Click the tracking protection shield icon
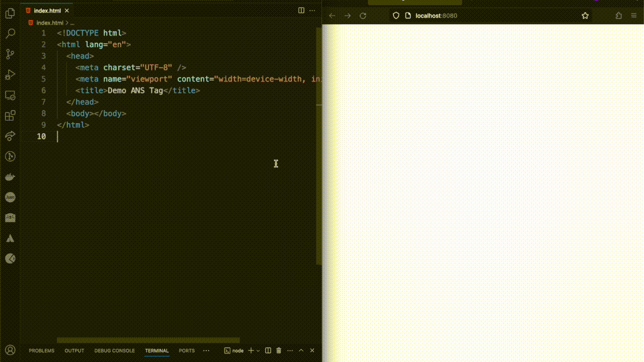This screenshot has width=644, height=362. click(x=396, y=16)
